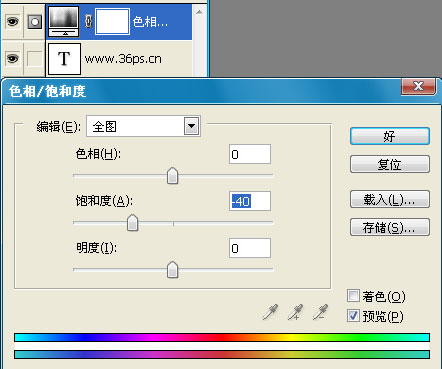Close the 色相/饱和度 dialog
The height and width of the screenshot is (369, 442).
click(x=419, y=87)
